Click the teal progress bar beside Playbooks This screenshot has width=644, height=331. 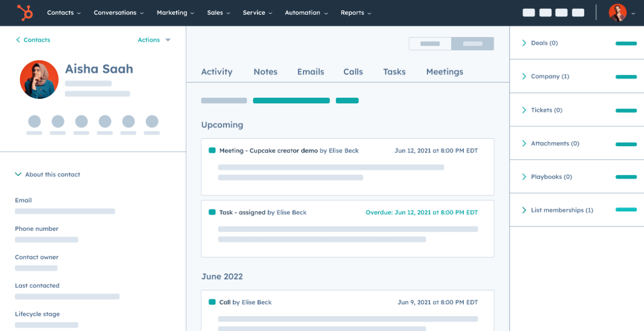[x=626, y=176]
